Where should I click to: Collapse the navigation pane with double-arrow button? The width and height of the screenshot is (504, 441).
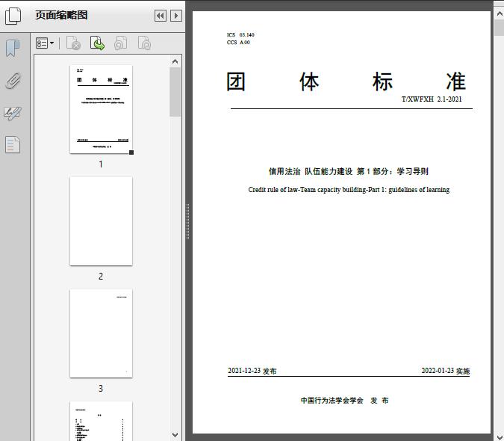click(161, 16)
